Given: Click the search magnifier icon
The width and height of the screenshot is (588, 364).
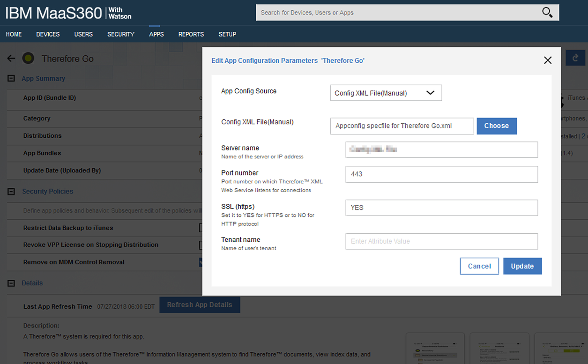Looking at the screenshot, I should 547,13.
